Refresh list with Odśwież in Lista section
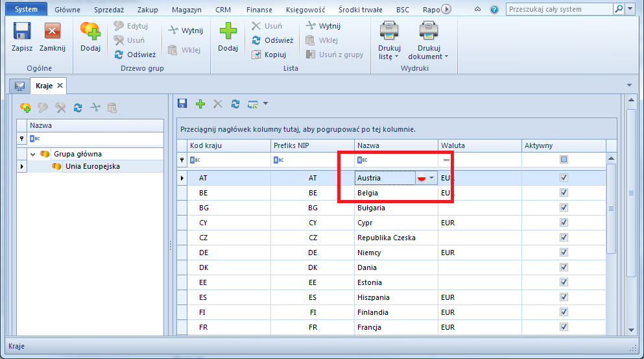The image size is (644, 359). pos(273,40)
